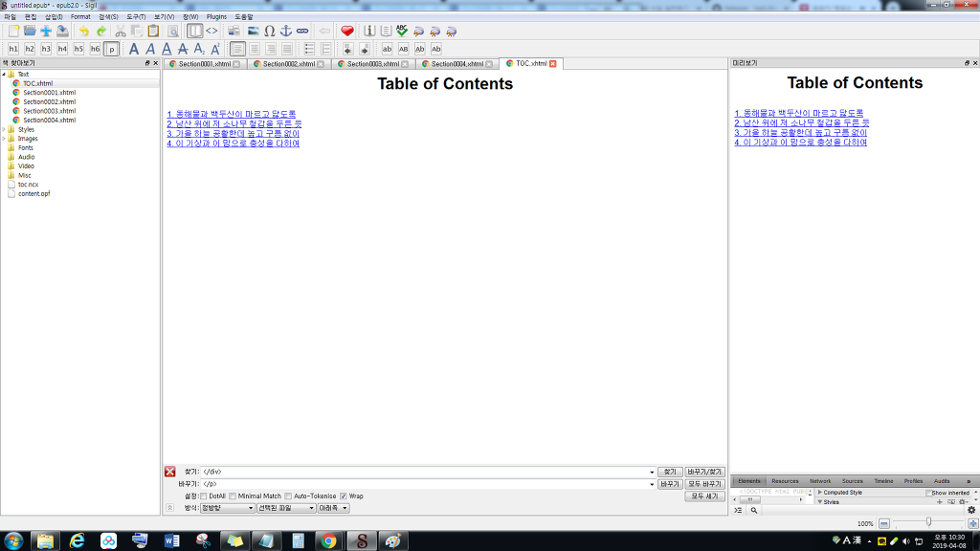
Task: Open the first table of contents link
Action: tap(232, 114)
